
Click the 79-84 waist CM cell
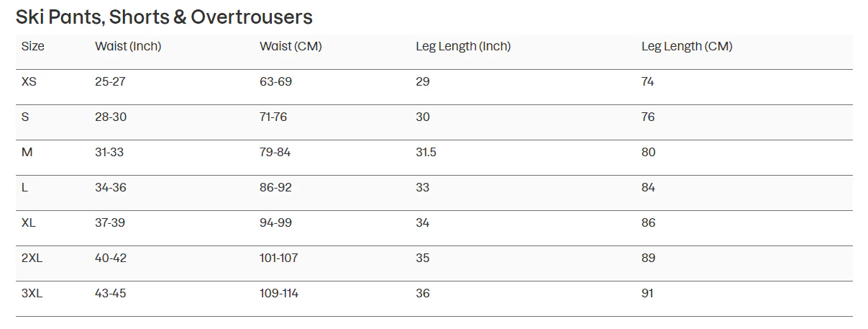click(x=275, y=153)
